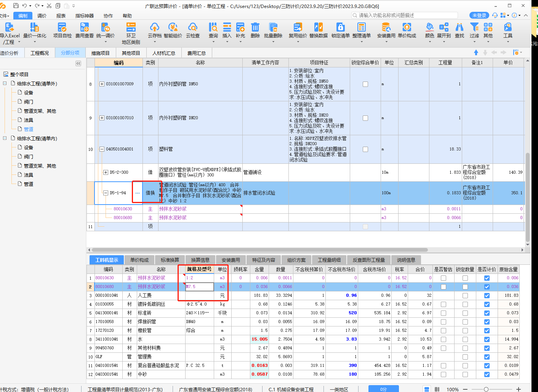The image size is (538, 392).
Task: Collapse 给排水工程(清单内) tree node
Action: pyautogui.click(x=5, y=138)
